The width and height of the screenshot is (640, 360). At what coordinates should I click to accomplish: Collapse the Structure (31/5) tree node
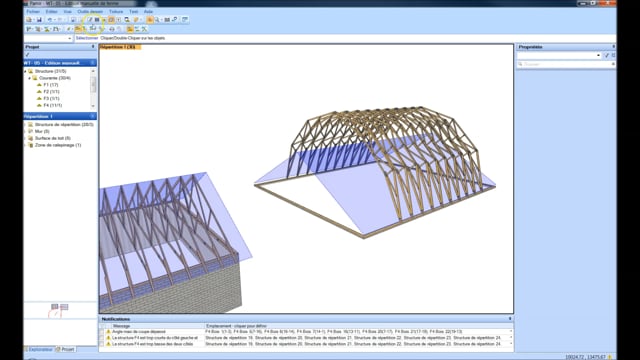tap(25, 71)
